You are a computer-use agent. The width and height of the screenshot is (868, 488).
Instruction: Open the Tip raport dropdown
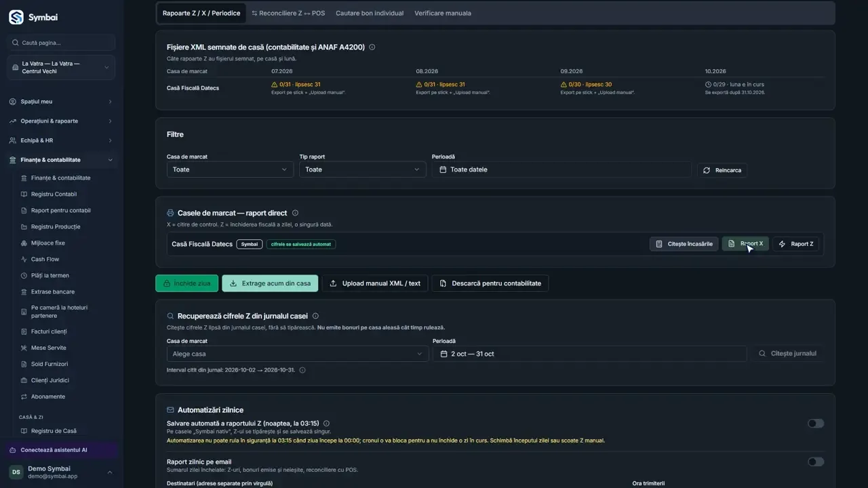(362, 169)
